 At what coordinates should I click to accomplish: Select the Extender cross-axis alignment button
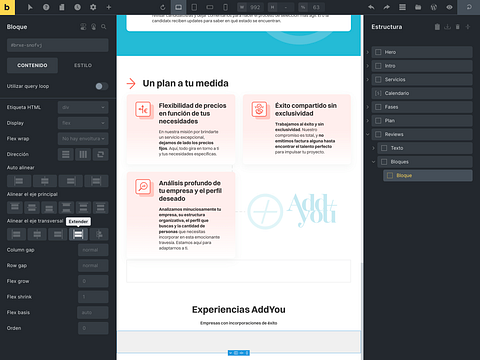tap(78, 234)
